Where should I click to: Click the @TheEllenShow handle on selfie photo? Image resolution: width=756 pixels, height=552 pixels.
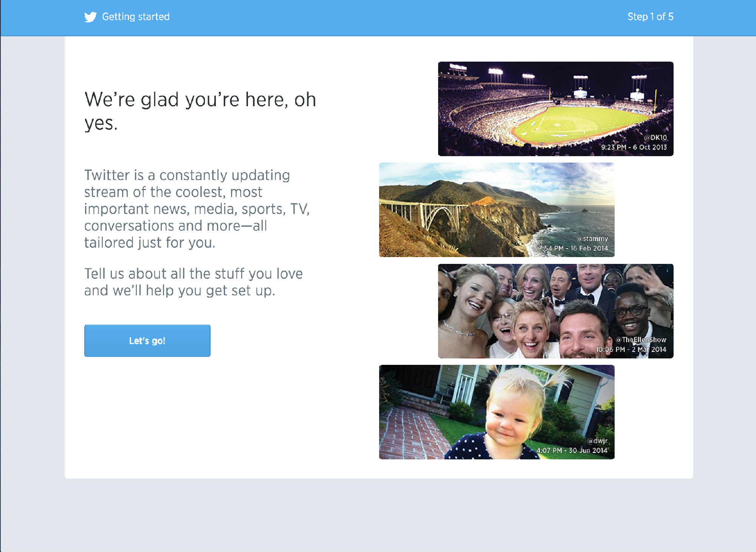641,340
